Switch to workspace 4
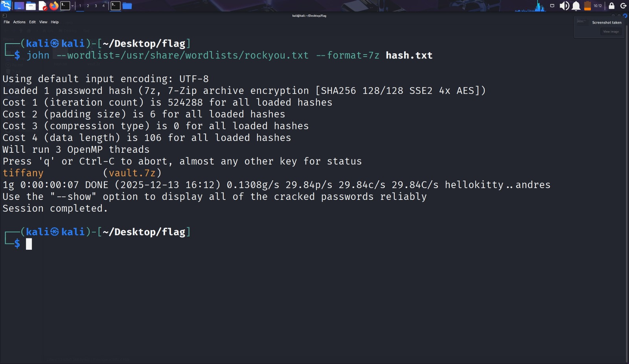 (103, 6)
